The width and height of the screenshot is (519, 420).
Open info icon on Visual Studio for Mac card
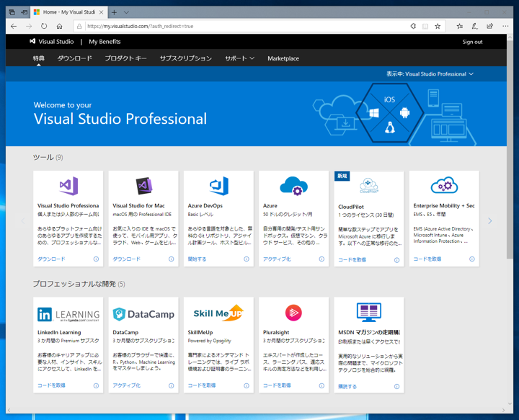coord(171,259)
